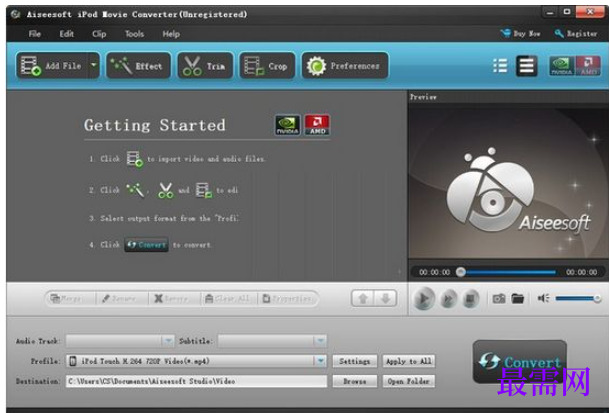This screenshot has width=609, height=413.
Task: Open the Help menu
Action: click(171, 34)
